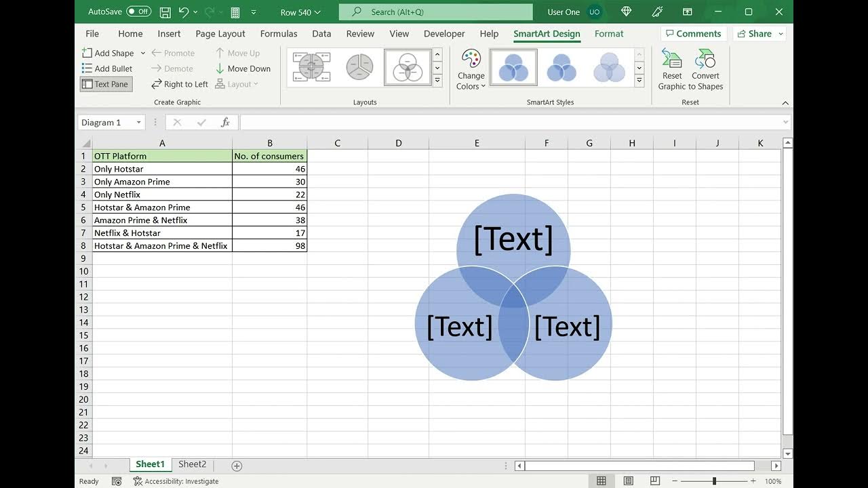Image resolution: width=868 pixels, height=488 pixels.
Task: Select the second SmartArt style swatch
Action: click(x=561, y=66)
